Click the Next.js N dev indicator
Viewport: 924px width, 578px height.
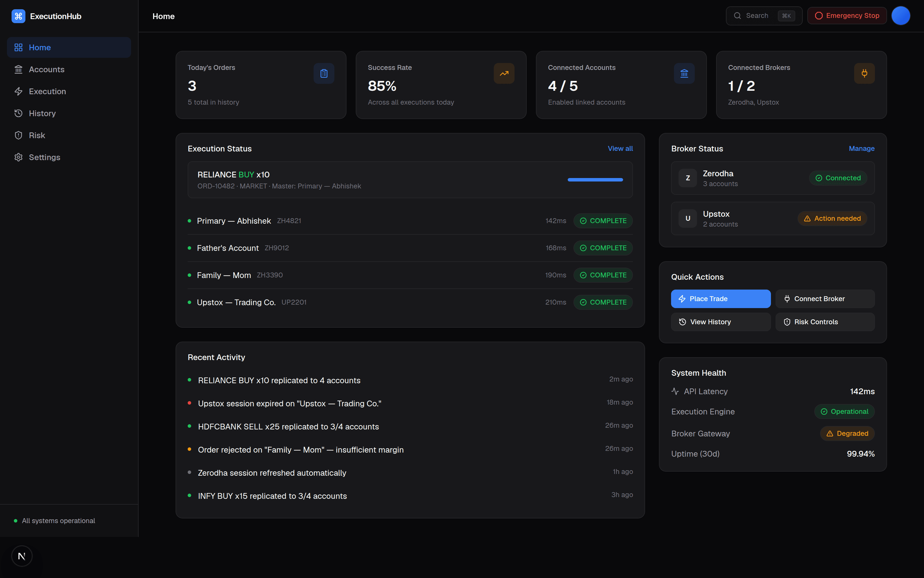click(22, 556)
